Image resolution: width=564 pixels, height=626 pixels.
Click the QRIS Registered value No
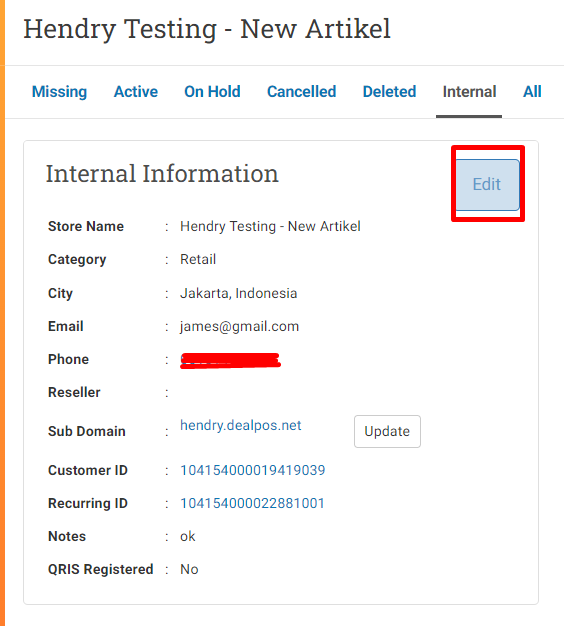[x=189, y=569]
